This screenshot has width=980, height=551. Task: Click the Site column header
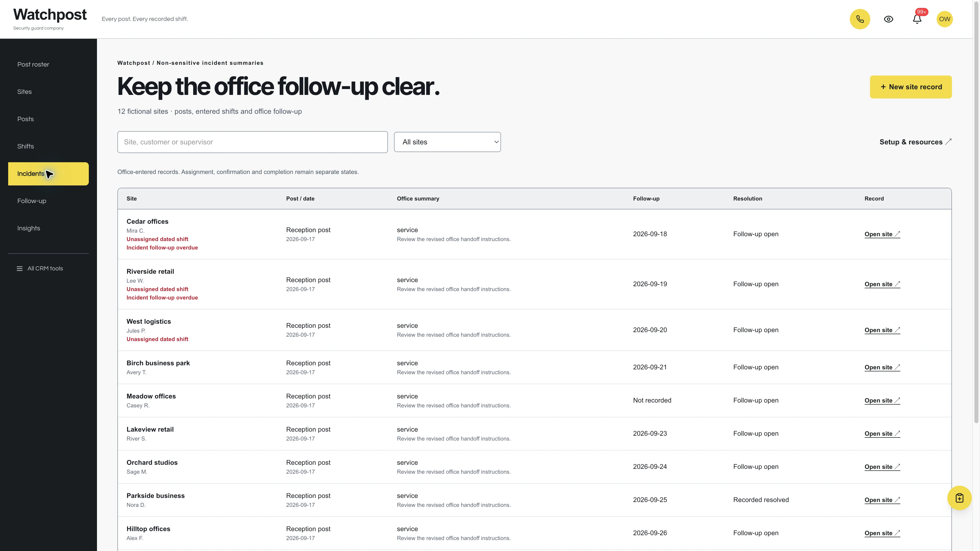pos(132,198)
